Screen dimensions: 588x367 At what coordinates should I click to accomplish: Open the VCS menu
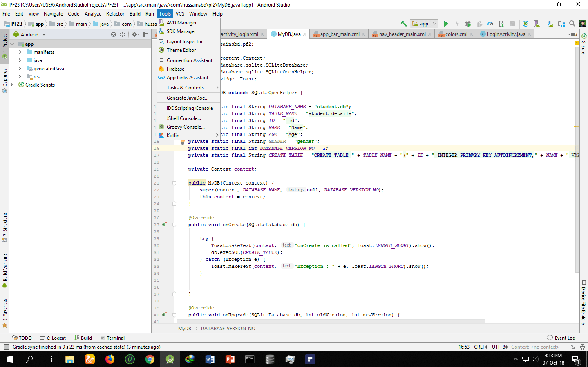(x=180, y=13)
